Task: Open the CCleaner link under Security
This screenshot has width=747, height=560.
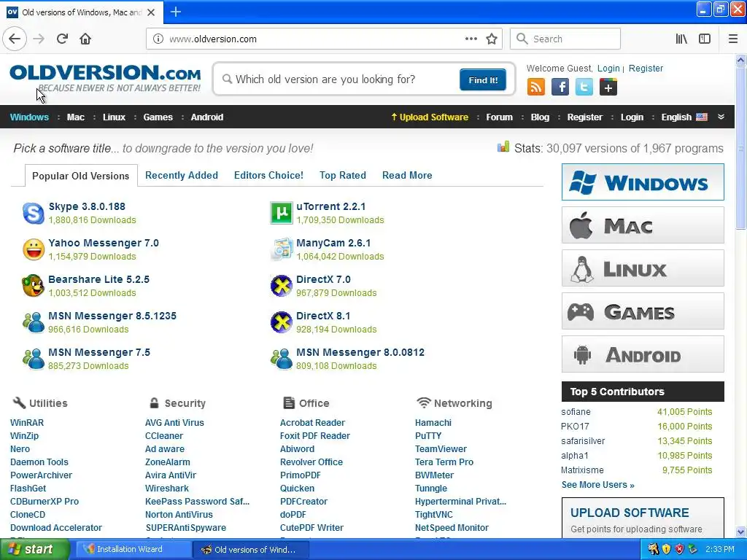Action: click(164, 436)
